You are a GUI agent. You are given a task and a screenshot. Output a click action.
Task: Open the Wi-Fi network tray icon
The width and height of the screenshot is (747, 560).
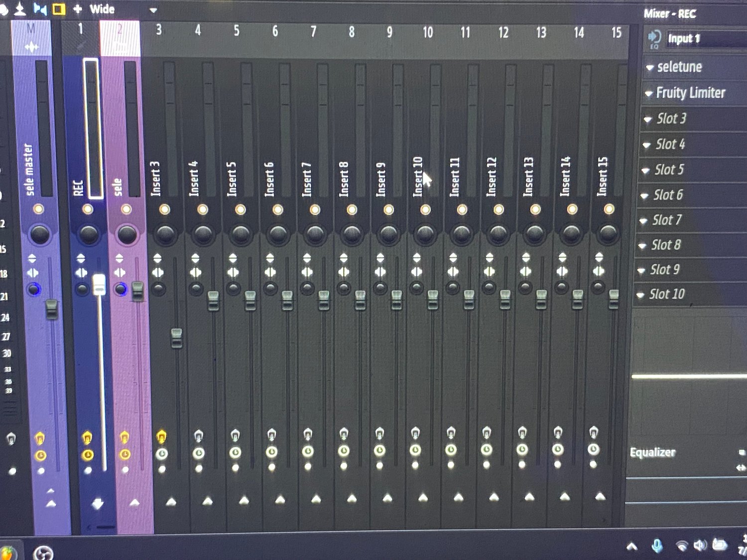pyautogui.click(x=682, y=546)
